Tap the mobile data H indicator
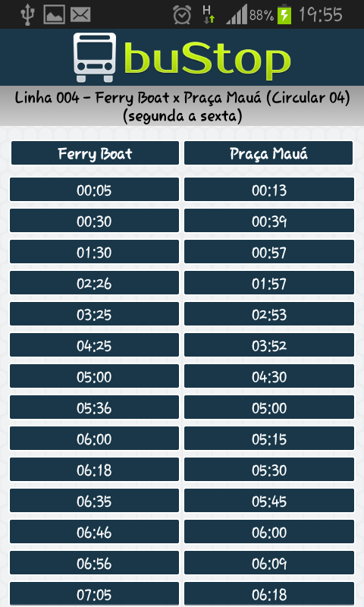 click(x=209, y=14)
